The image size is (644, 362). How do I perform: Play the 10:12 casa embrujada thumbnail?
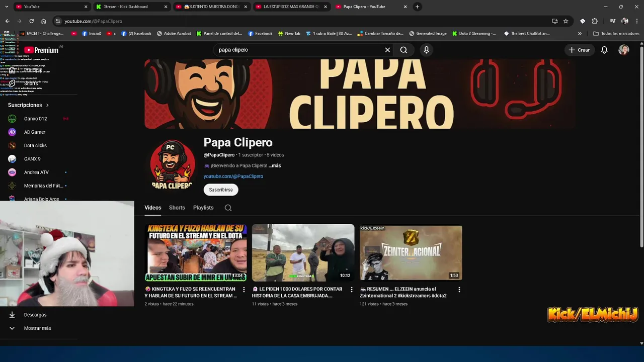(x=303, y=252)
